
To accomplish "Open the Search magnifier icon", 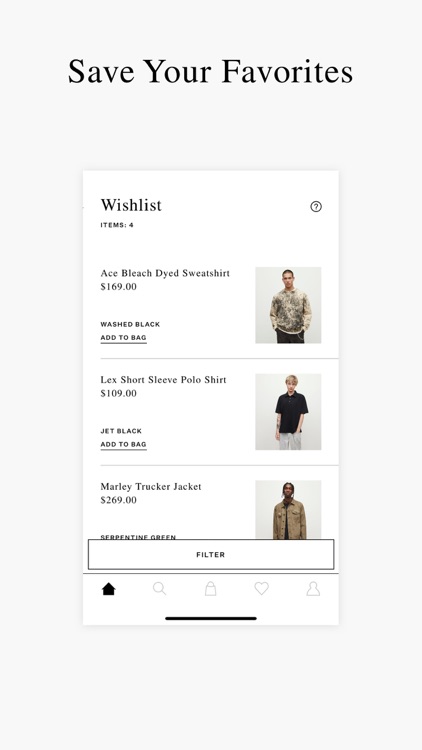I will tap(159, 588).
